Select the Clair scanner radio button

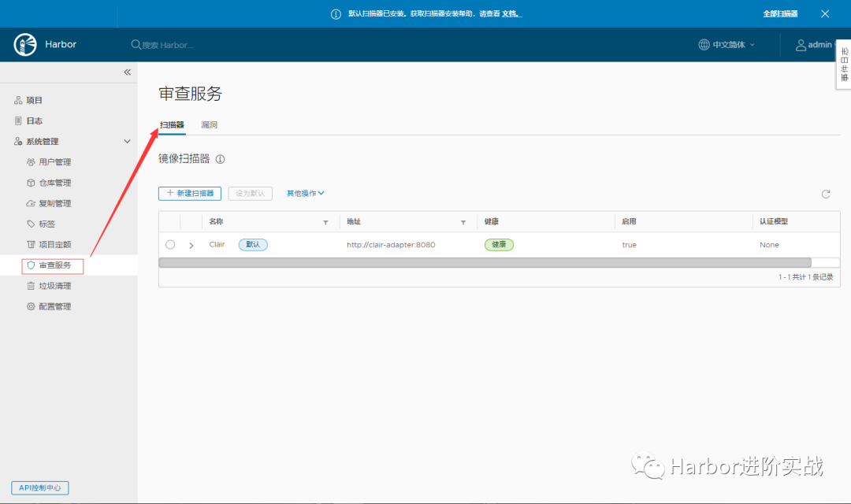point(170,245)
